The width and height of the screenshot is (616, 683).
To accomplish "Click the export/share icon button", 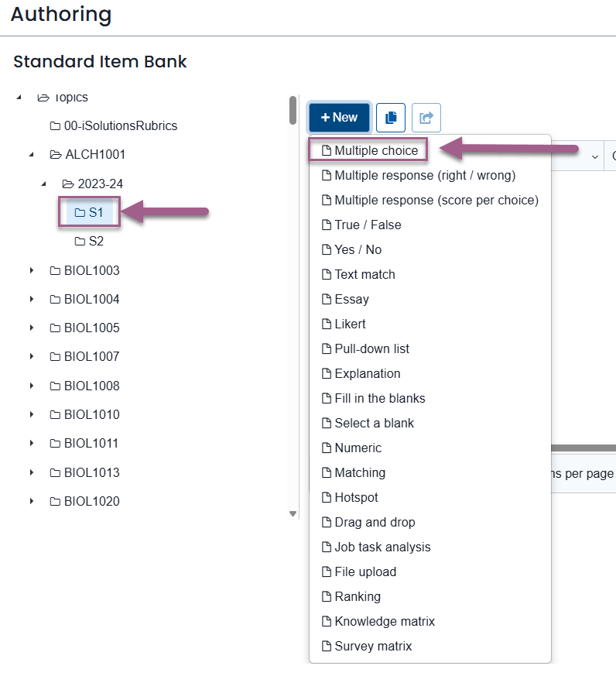I will point(426,118).
